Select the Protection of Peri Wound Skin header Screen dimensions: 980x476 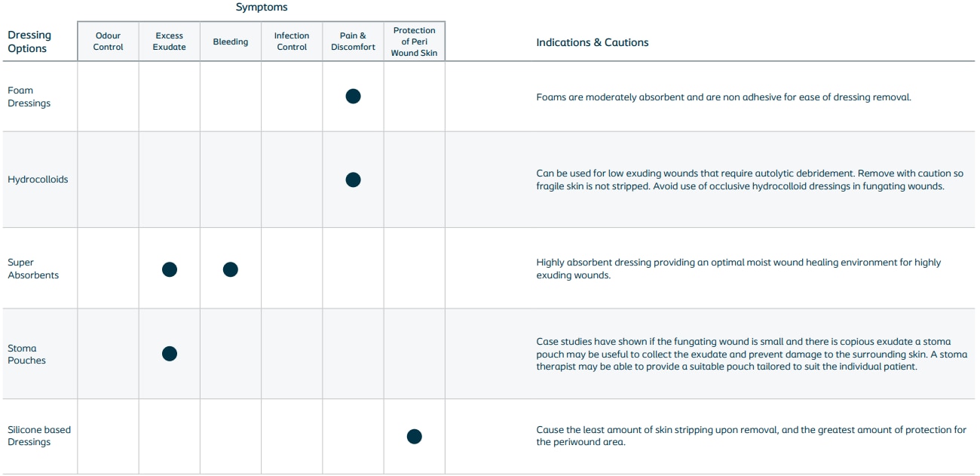(414, 41)
